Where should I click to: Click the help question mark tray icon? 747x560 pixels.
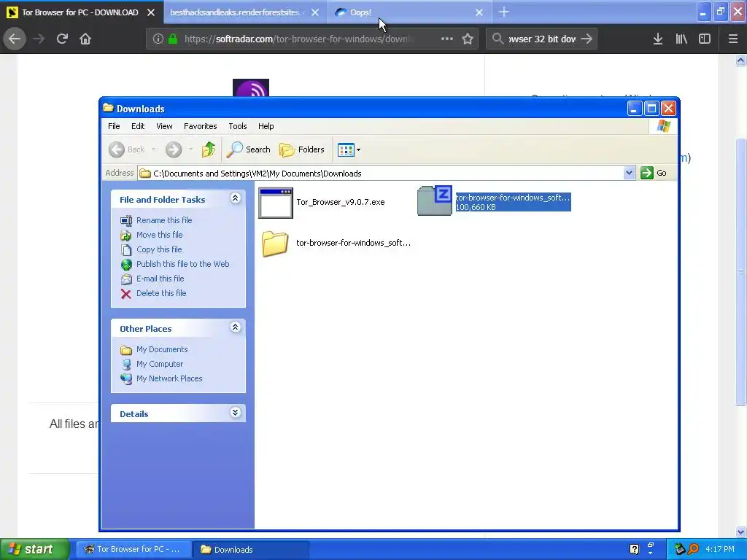[x=634, y=549]
